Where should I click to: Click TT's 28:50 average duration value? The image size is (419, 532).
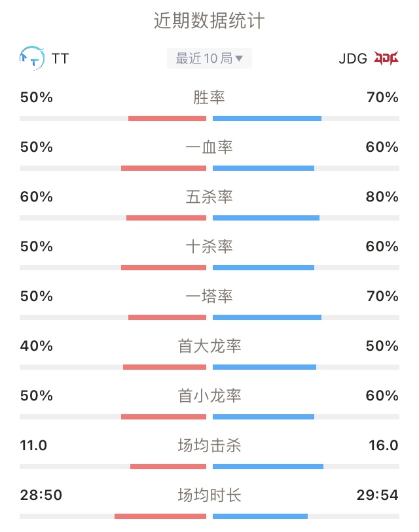tap(41, 495)
